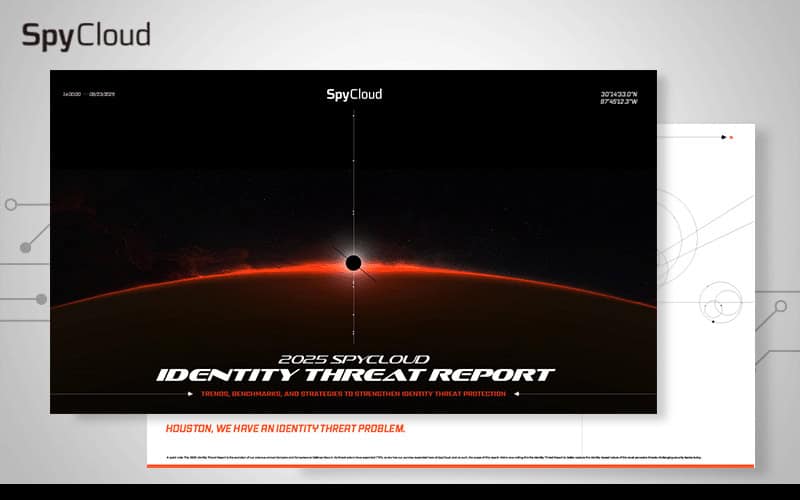Click the orange bar at white page bottom
This screenshot has width=800, height=500.
[450, 465]
